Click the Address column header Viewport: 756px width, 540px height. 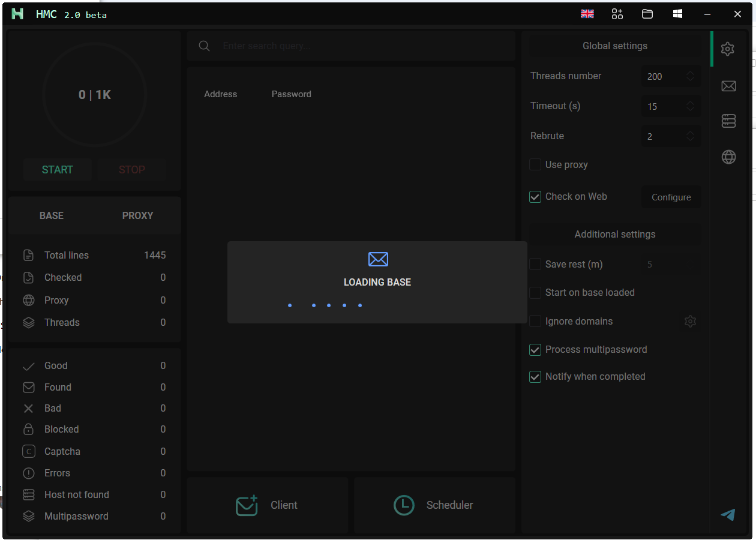tap(220, 94)
